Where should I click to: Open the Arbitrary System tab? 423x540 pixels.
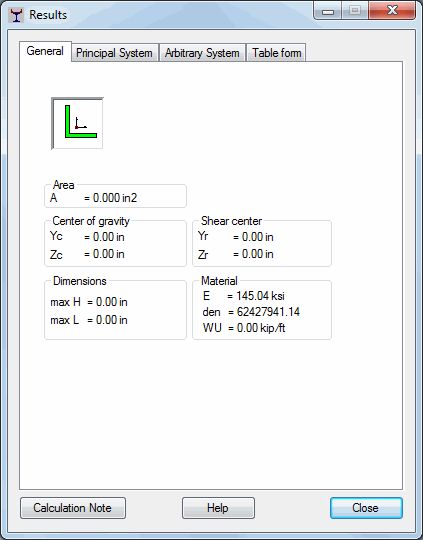point(202,53)
